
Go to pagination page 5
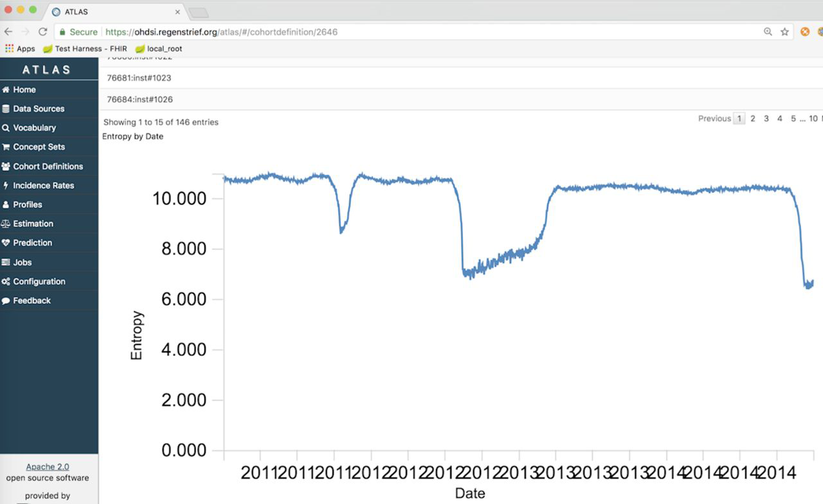pos(793,119)
